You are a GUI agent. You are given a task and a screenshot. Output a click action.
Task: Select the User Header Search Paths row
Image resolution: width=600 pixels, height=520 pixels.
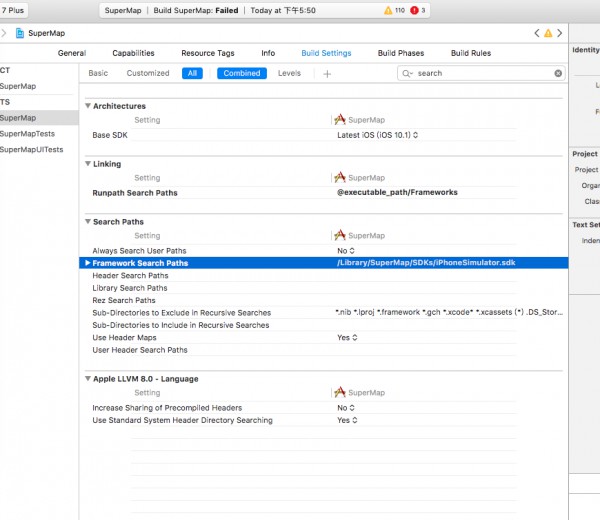[140, 350]
